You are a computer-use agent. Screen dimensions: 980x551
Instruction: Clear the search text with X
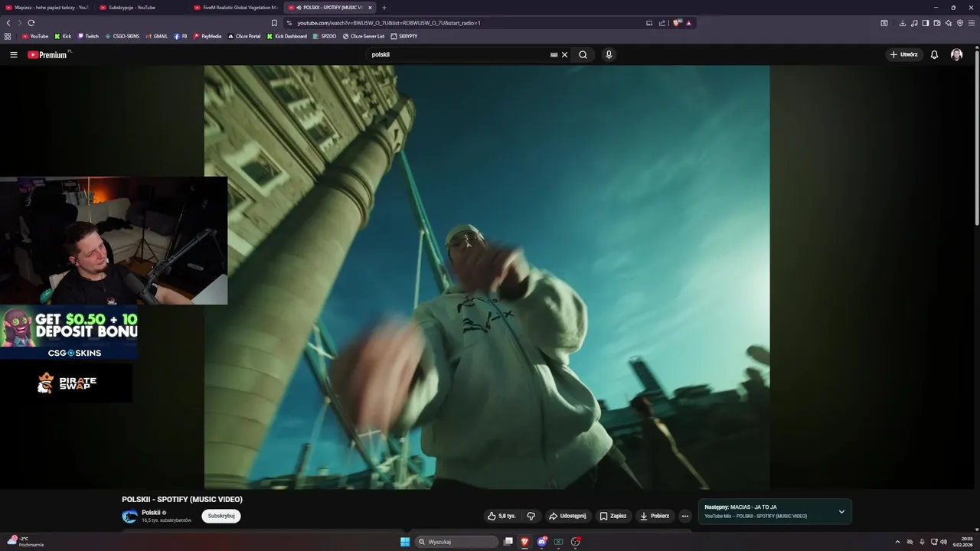[565, 55]
